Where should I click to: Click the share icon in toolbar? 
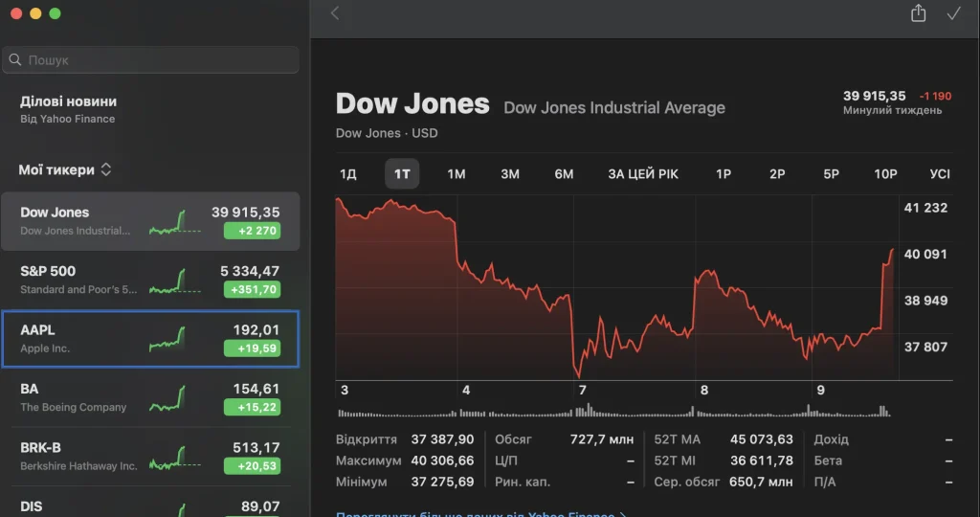[x=918, y=12]
